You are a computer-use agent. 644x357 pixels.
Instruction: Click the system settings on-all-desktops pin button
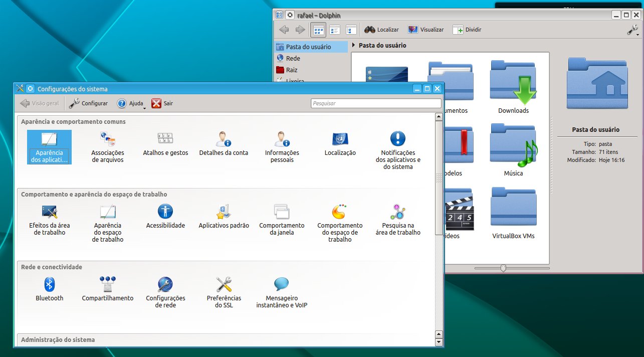(x=30, y=89)
